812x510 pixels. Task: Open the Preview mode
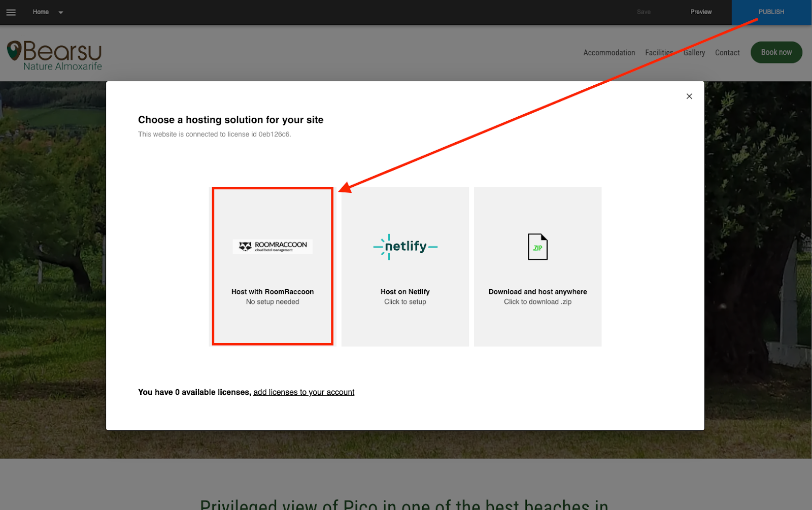[701, 12]
